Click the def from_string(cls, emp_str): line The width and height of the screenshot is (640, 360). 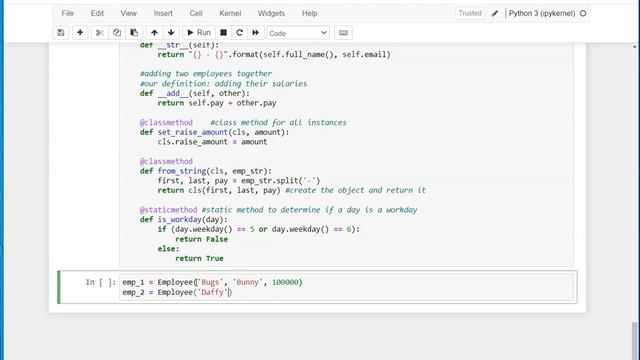pyautogui.click(x=206, y=171)
